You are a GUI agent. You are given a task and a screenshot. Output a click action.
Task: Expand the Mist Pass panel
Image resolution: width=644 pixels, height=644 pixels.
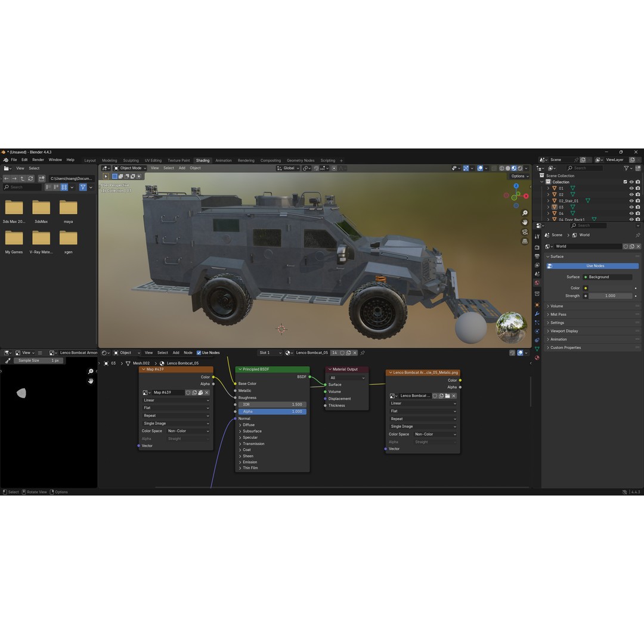[x=558, y=315]
